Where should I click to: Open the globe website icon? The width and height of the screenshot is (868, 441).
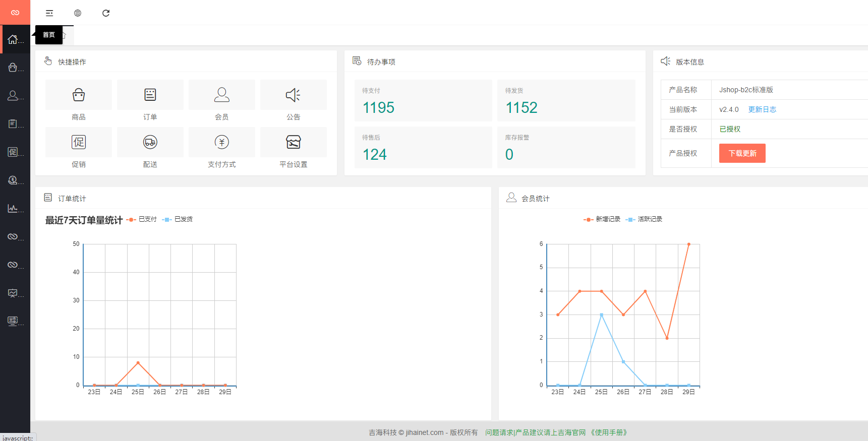tap(78, 13)
